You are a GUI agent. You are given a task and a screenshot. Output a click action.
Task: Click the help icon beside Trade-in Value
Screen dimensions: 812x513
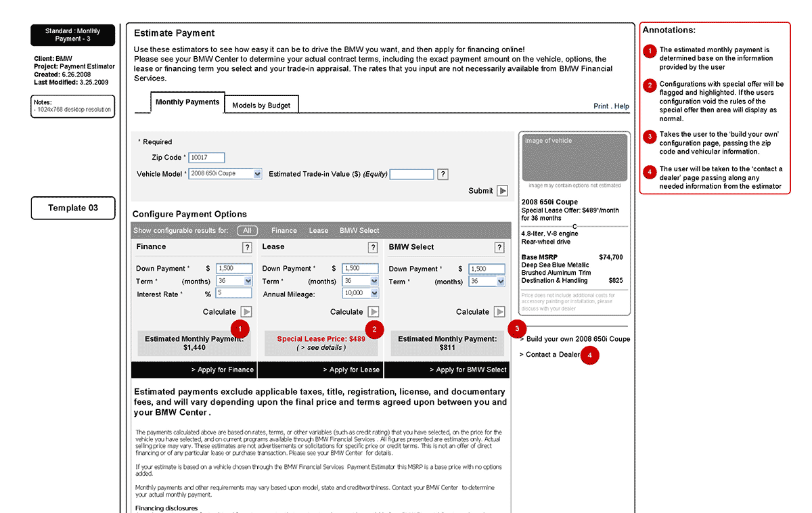click(x=443, y=175)
